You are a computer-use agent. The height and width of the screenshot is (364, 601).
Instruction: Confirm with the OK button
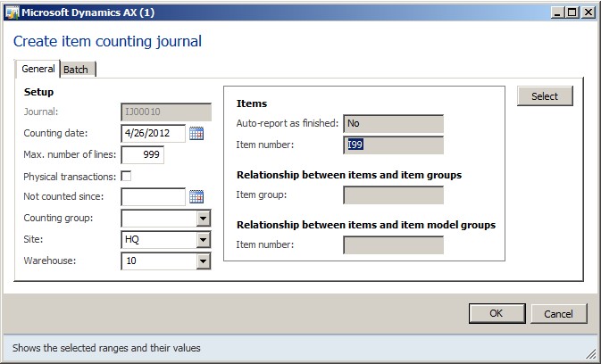point(497,313)
